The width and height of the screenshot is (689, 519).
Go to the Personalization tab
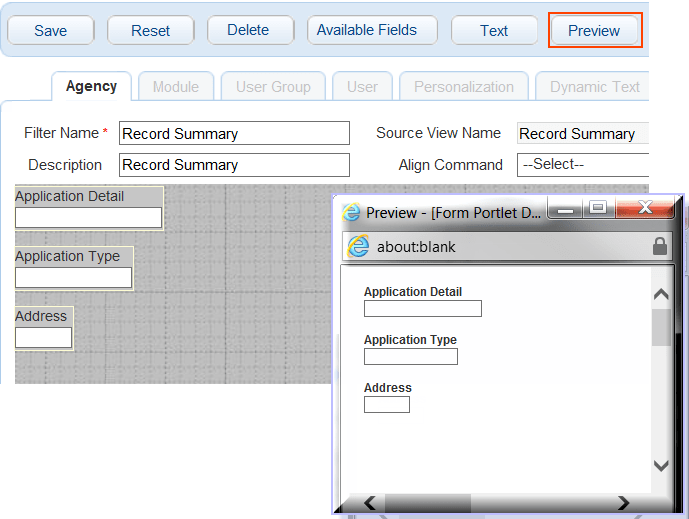tap(464, 87)
